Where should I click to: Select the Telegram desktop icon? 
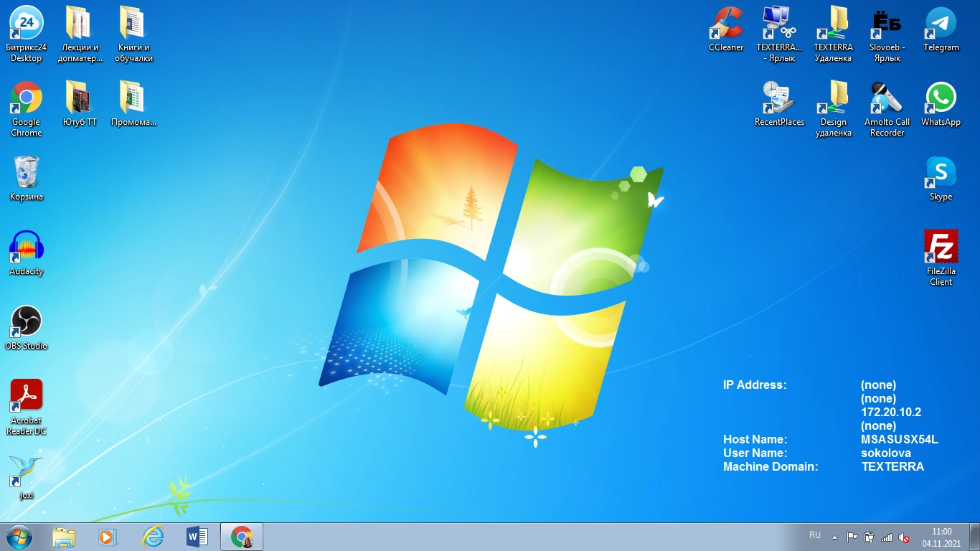(x=941, y=29)
